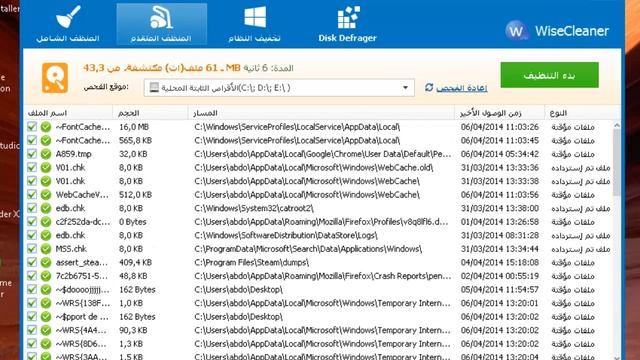Click the green status icon of MSS.chk

click(x=46, y=249)
